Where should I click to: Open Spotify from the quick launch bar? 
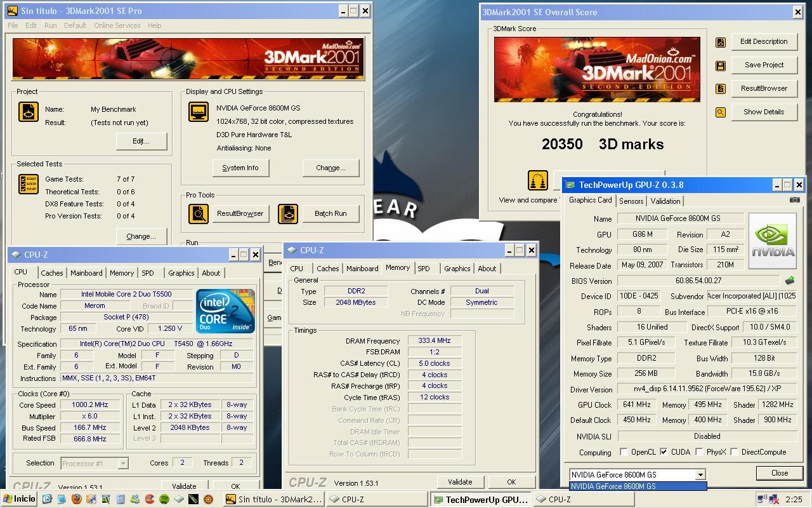[x=164, y=499]
